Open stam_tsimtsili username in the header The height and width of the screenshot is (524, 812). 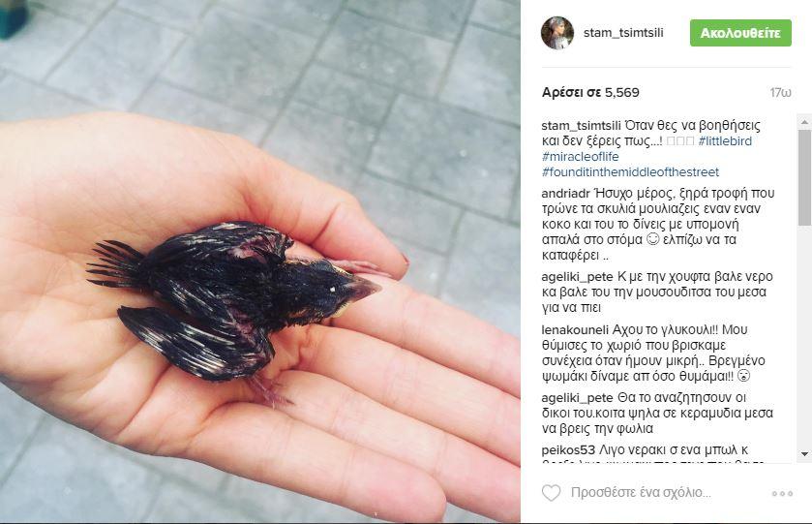pos(623,33)
